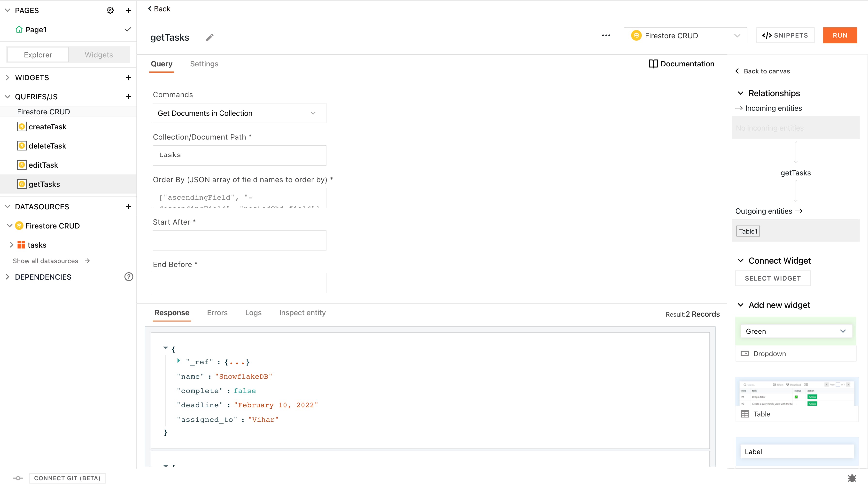Click the Start After input field
The height and width of the screenshot is (487, 868).
coord(239,240)
